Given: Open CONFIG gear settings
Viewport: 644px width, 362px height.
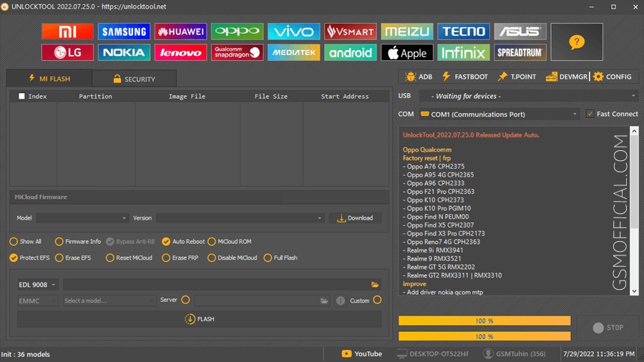Looking at the screenshot, I should click(613, 77).
